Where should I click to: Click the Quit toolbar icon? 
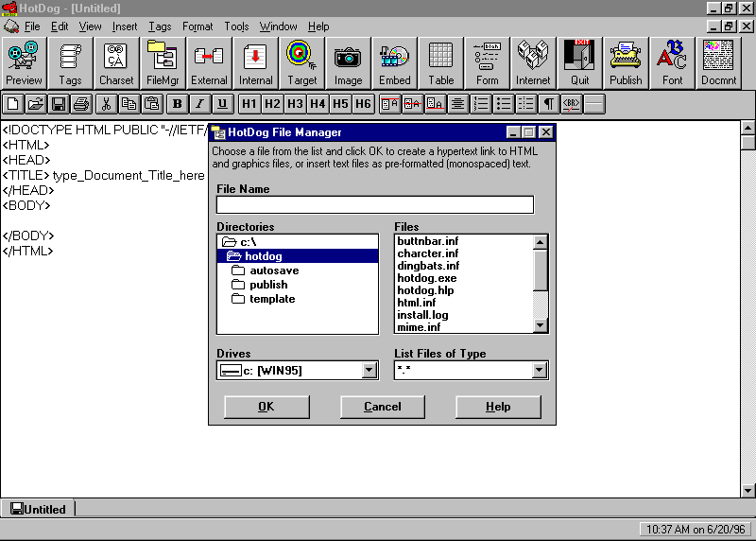(x=579, y=63)
